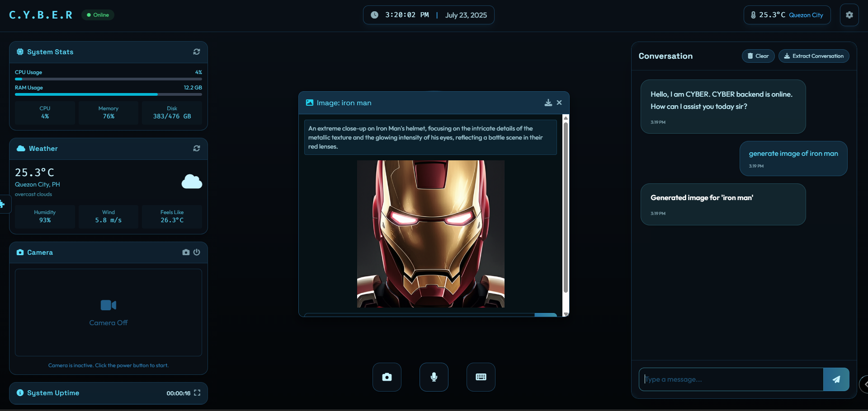The height and width of the screenshot is (411, 868).
Task: Click the overcast clouds description
Action: pyautogui.click(x=33, y=194)
